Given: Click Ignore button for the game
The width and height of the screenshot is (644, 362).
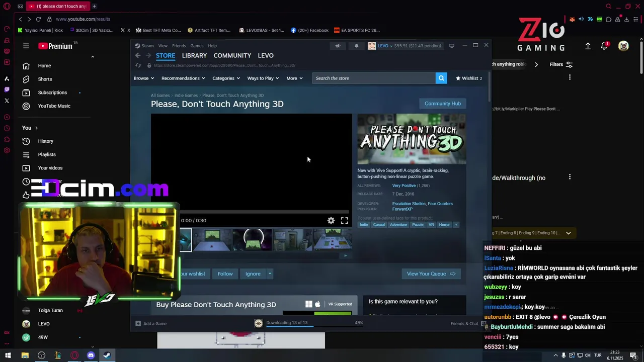Looking at the screenshot, I should click(x=253, y=274).
